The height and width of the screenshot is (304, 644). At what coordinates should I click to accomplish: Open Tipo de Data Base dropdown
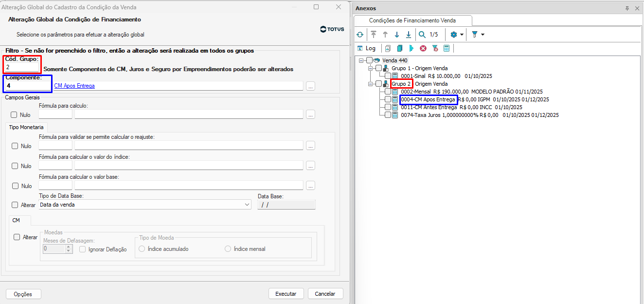coord(247,205)
